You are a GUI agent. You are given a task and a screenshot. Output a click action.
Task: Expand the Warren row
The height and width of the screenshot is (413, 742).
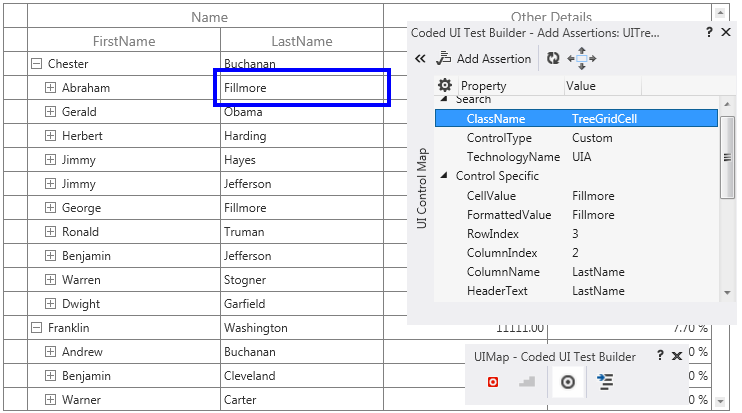pos(50,280)
